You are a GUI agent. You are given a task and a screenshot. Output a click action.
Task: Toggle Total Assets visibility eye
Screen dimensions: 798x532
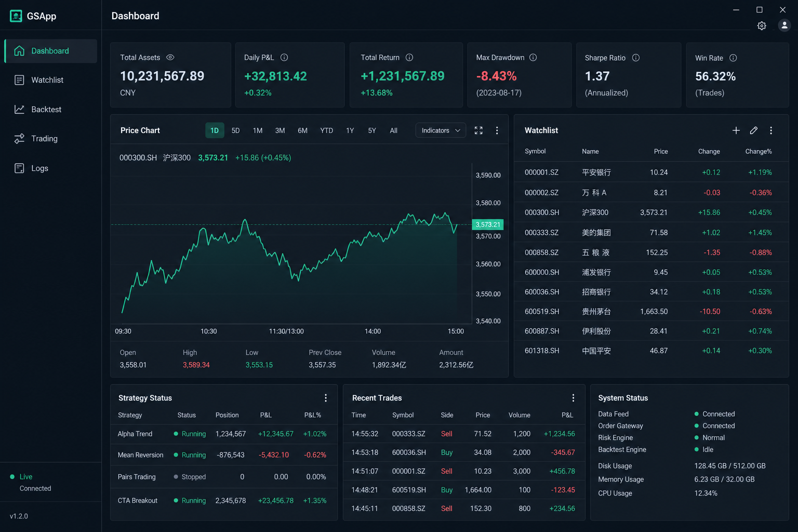[170, 57]
